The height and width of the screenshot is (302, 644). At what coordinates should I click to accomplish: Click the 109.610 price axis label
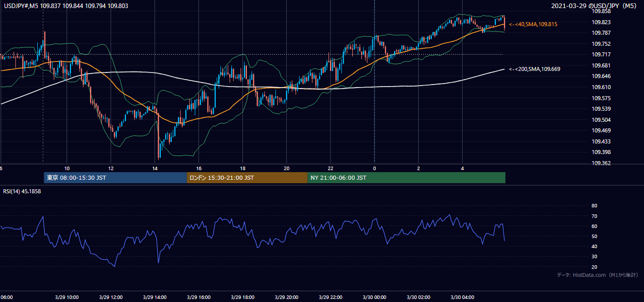(601, 88)
